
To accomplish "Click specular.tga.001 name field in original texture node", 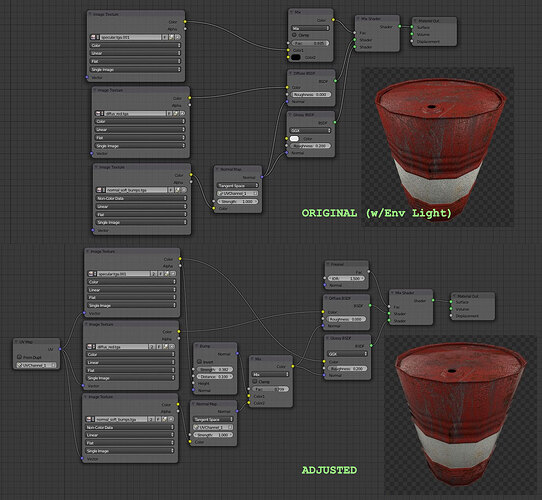I will tap(131, 37).
